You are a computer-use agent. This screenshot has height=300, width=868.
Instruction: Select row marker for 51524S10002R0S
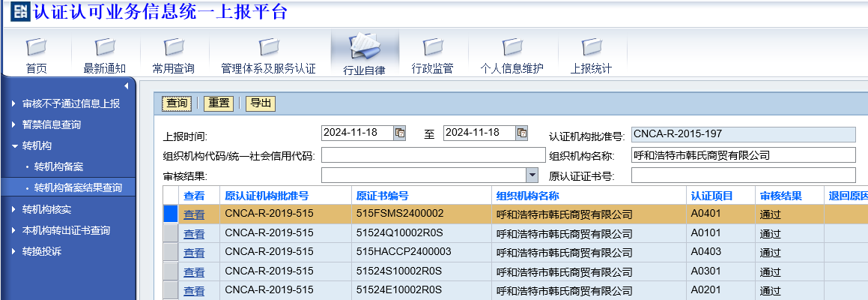pos(171,271)
